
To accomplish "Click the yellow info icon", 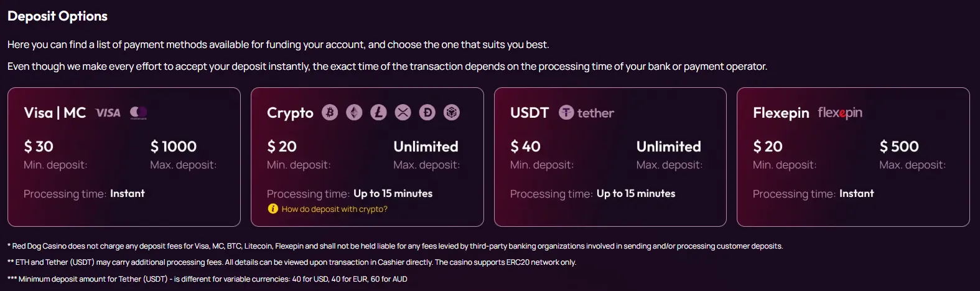I will (273, 209).
